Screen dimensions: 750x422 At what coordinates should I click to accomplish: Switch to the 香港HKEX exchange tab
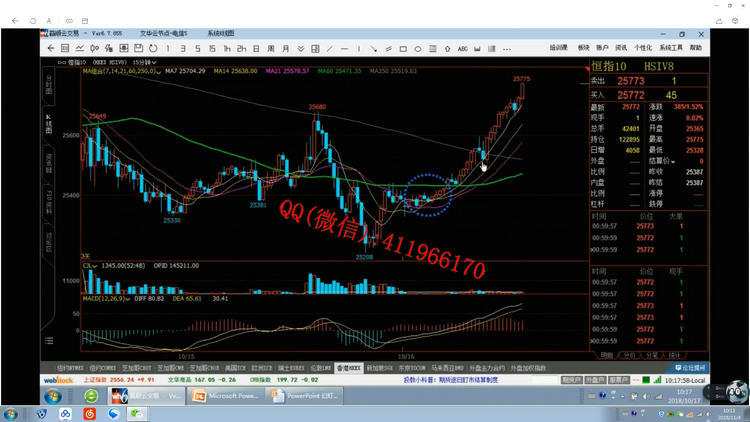point(349,368)
